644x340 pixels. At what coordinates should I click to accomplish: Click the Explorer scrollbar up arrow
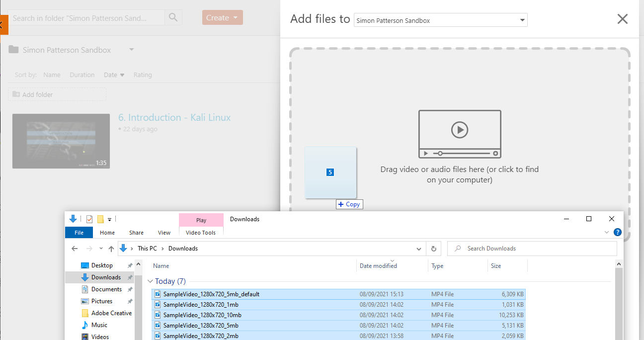pyautogui.click(x=619, y=264)
